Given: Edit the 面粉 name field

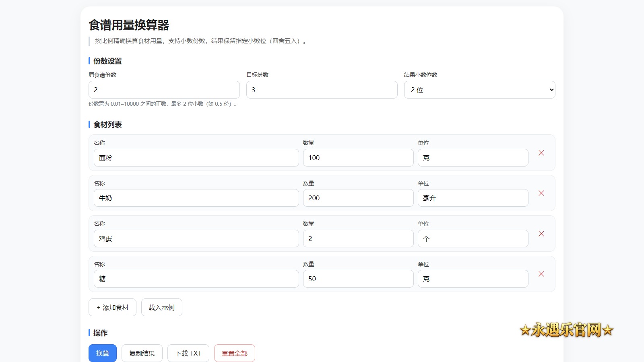Looking at the screenshot, I should pyautogui.click(x=196, y=158).
